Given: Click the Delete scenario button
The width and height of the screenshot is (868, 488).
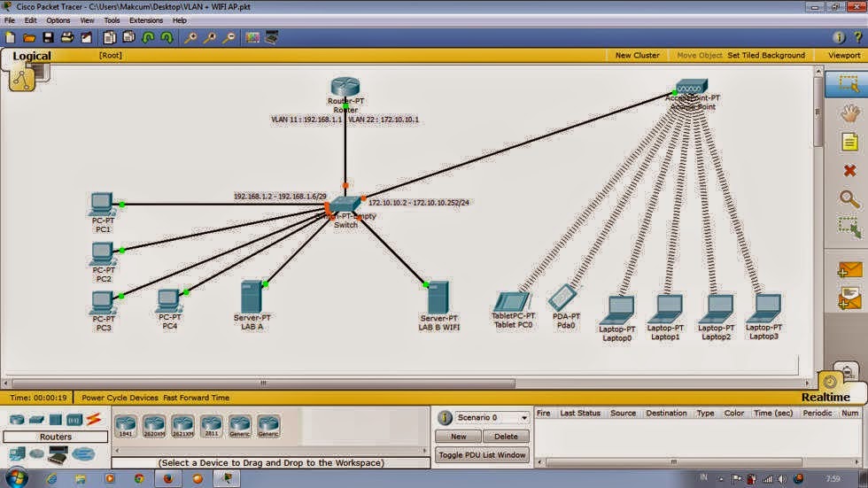Looking at the screenshot, I should [x=506, y=437].
